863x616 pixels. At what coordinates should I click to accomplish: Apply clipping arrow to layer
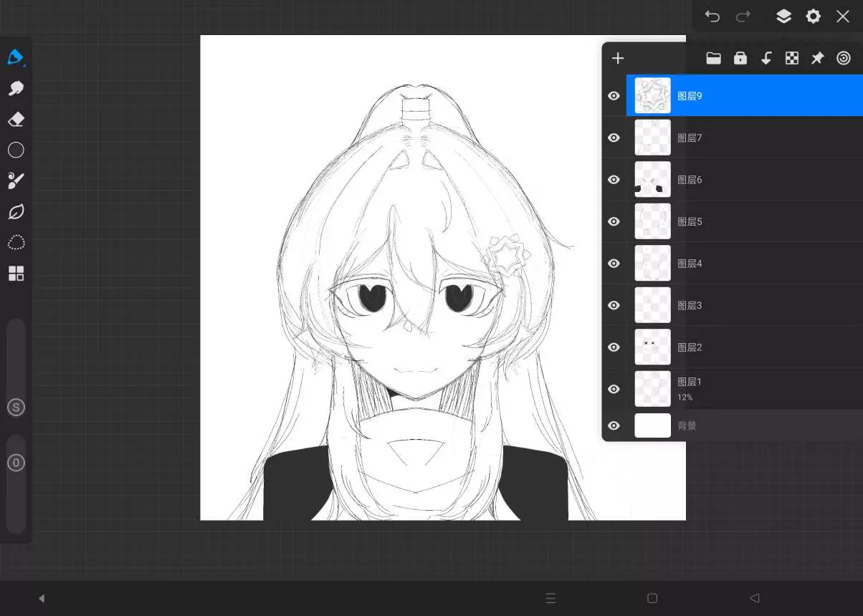(766, 59)
